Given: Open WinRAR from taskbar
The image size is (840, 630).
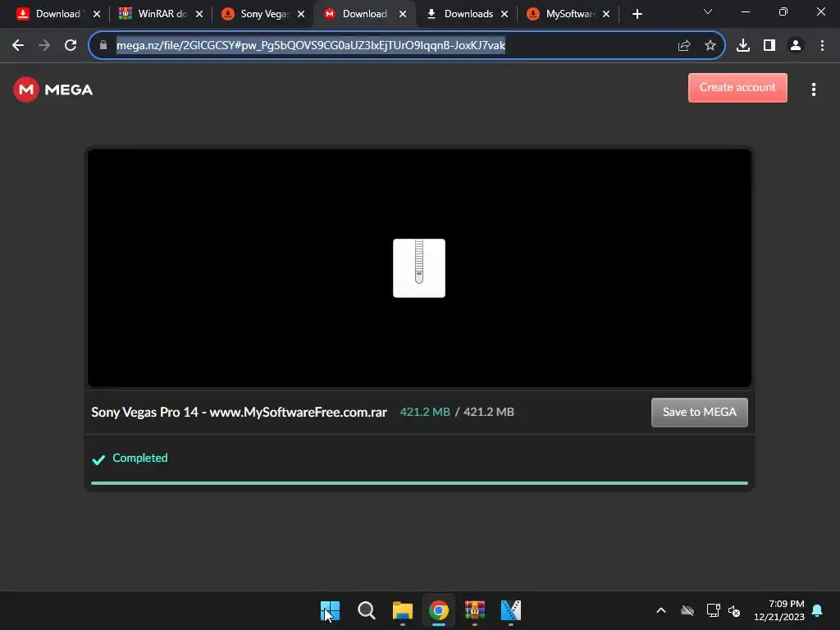Looking at the screenshot, I should pyautogui.click(x=475, y=610).
